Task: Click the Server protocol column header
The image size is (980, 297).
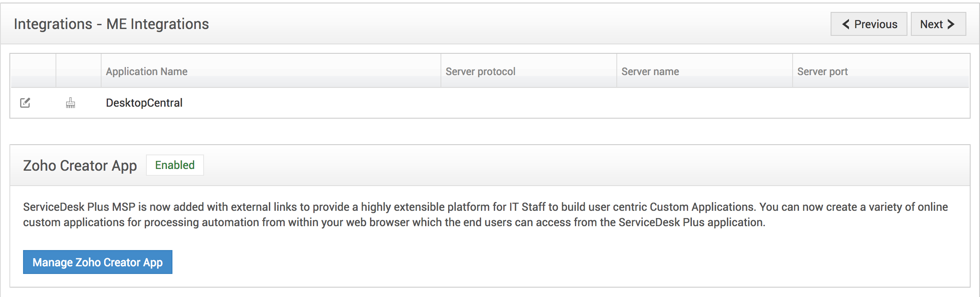Action: pyautogui.click(x=480, y=71)
